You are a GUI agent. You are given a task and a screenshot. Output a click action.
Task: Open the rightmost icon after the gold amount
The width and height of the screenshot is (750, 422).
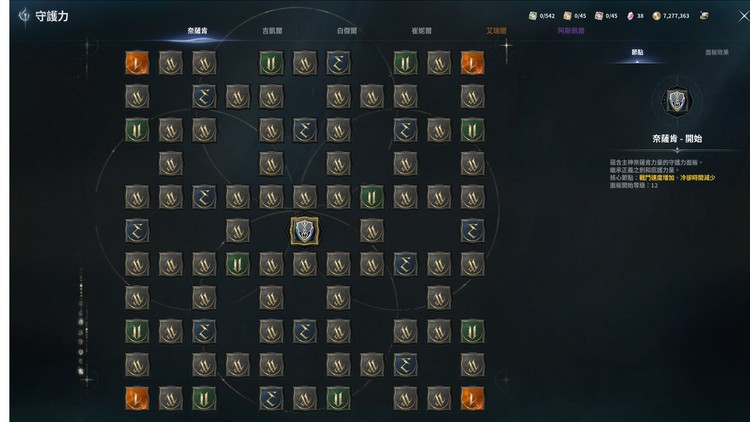[x=704, y=16]
